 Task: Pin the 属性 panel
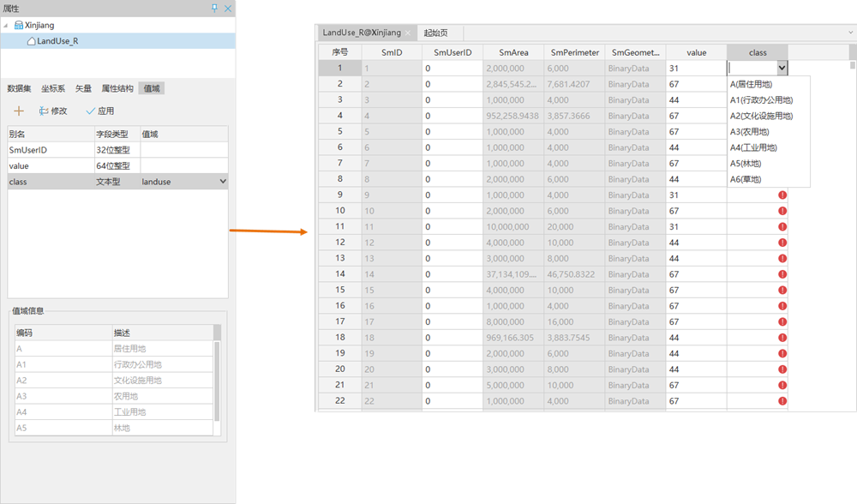[214, 8]
